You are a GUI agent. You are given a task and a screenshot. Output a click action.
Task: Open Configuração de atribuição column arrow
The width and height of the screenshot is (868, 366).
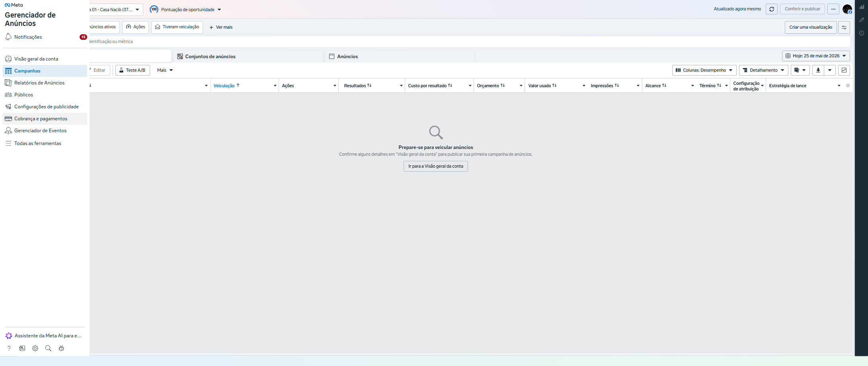click(762, 86)
